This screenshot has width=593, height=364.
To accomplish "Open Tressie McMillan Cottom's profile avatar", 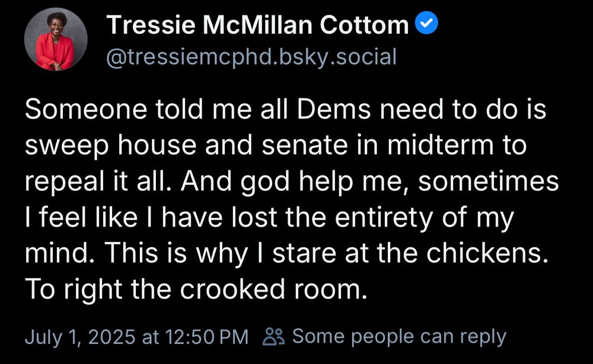I will 56,40.
